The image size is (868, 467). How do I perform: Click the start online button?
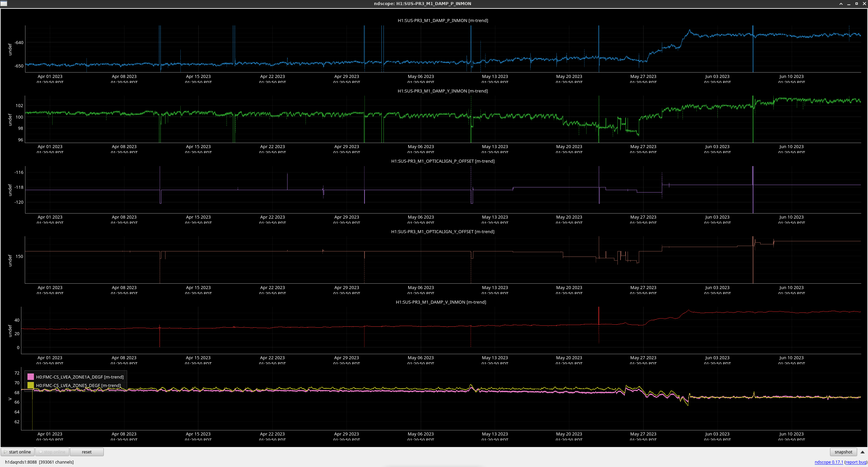18,452
